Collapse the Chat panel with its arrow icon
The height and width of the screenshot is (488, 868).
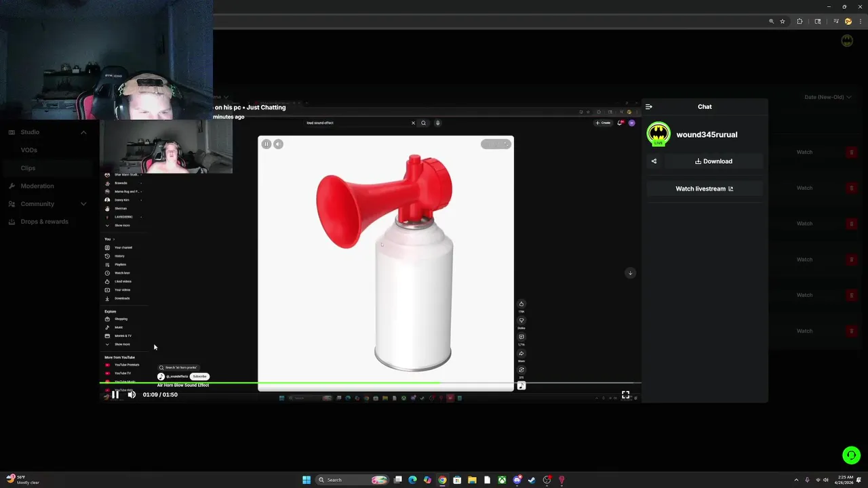(x=648, y=106)
